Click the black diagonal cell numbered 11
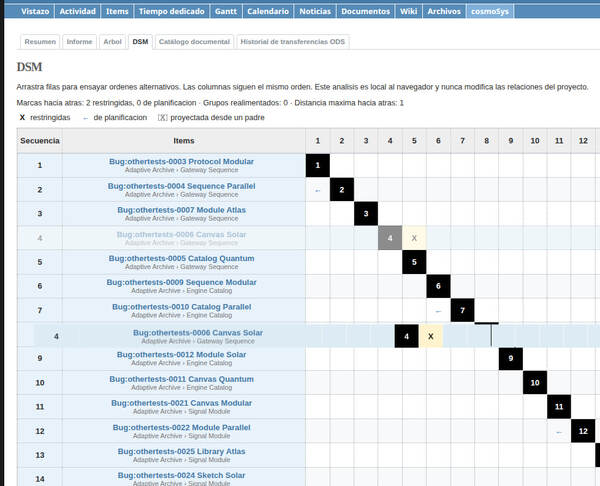The height and width of the screenshot is (486, 600). (559, 407)
